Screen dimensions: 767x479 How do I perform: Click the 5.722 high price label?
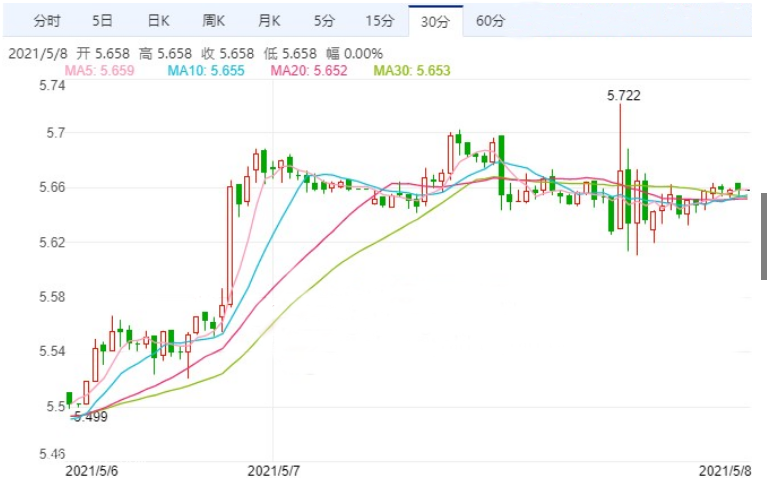coord(623,95)
